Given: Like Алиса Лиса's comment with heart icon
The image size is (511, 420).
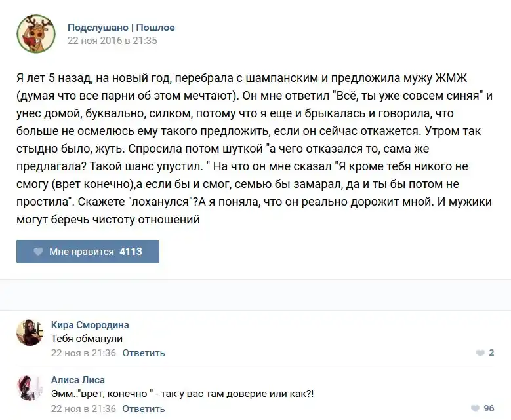Looking at the screenshot, I should 475,408.
